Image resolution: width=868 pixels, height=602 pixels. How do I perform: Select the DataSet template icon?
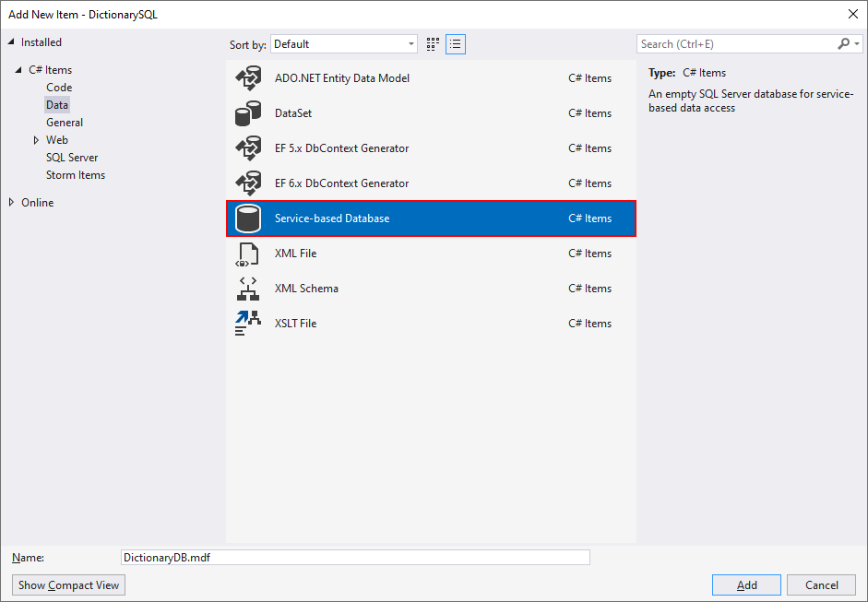[248, 113]
